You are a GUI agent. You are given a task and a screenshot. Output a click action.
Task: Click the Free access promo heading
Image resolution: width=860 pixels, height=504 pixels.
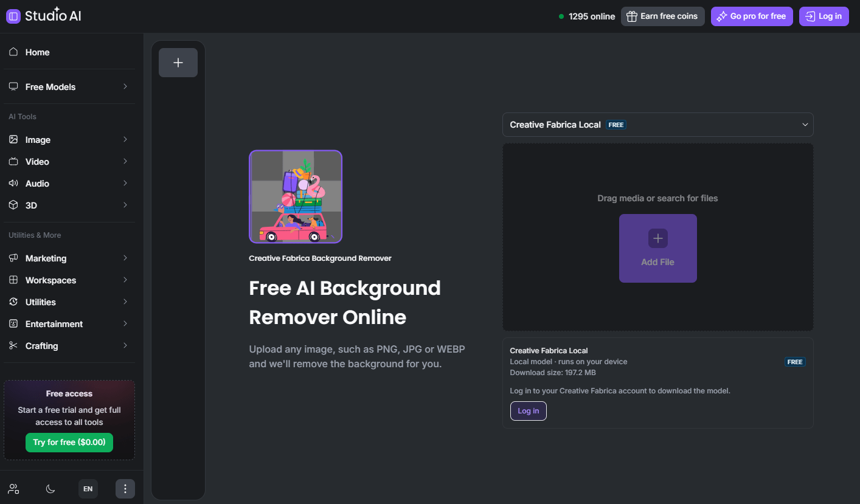tap(69, 393)
